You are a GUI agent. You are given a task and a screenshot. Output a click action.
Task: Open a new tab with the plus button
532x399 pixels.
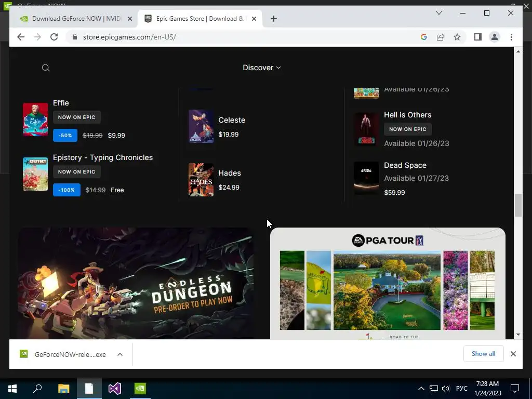(x=274, y=19)
